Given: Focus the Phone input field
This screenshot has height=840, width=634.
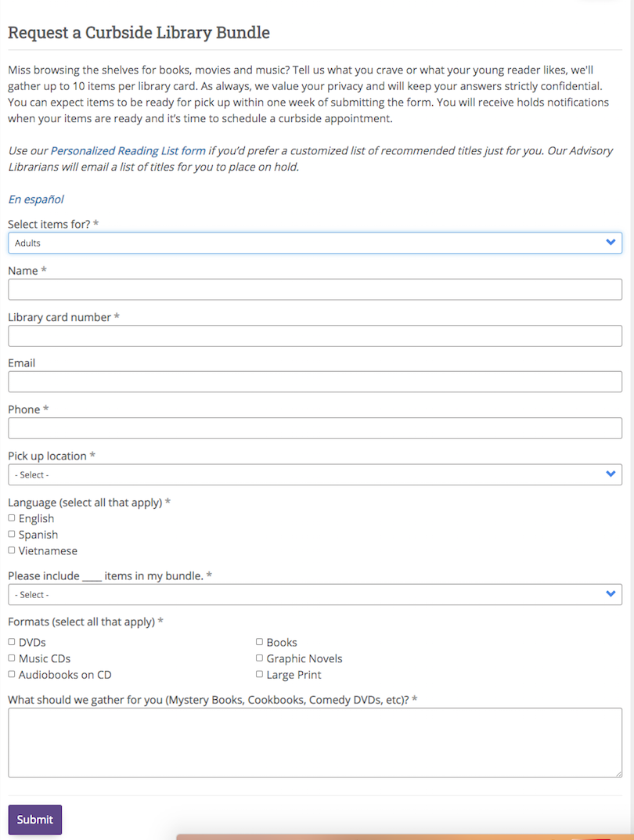Looking at the screenshot, I should [x=315, y=428].
